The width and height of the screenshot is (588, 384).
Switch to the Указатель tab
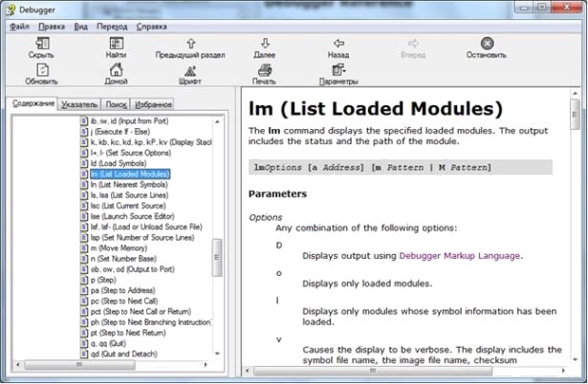click(78, 103)
